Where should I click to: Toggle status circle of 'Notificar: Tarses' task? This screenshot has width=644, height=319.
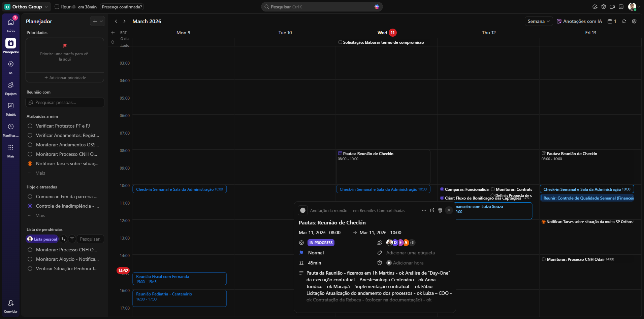tap(30, 164)
